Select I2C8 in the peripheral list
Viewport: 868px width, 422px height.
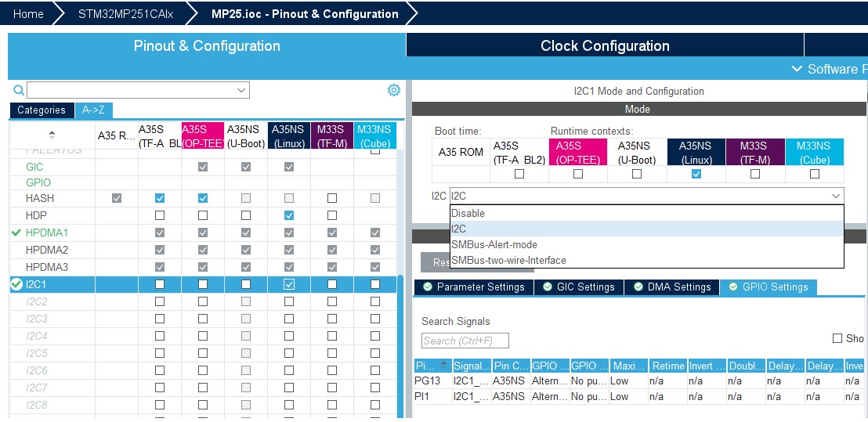tap(37, 405)
